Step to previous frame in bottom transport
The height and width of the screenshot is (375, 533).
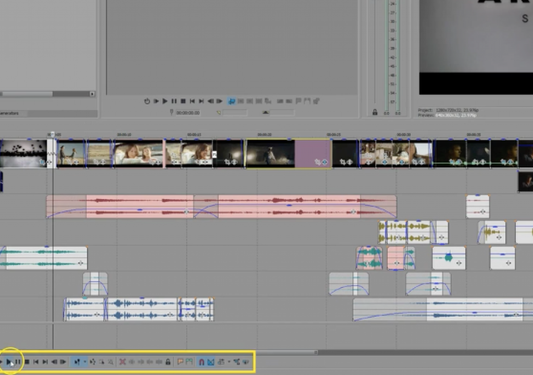(54, 362)
